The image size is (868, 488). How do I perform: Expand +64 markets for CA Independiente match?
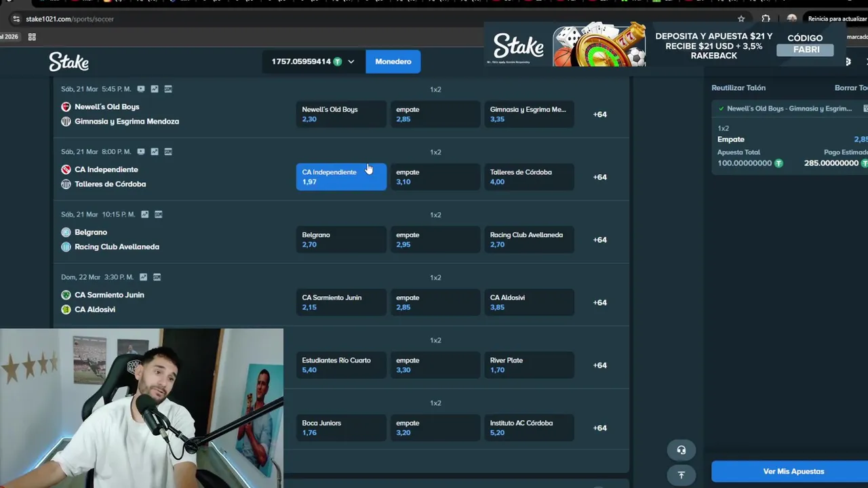(600, 177)
